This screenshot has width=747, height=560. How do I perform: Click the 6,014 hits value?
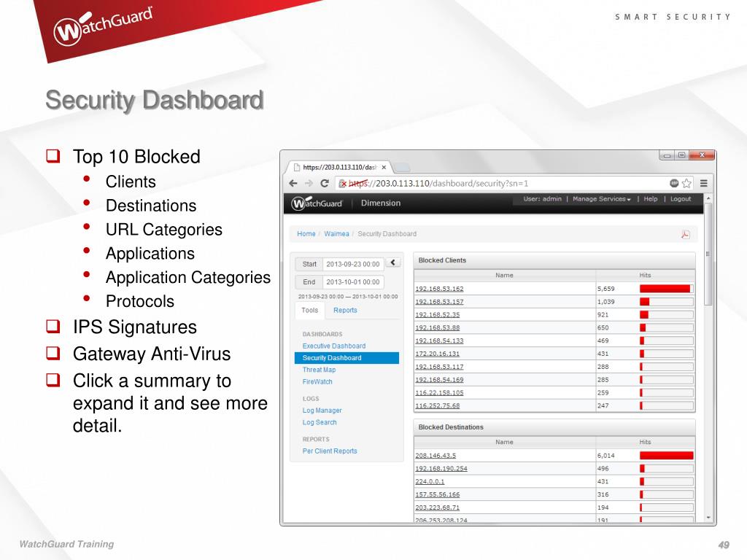(605, 456)
